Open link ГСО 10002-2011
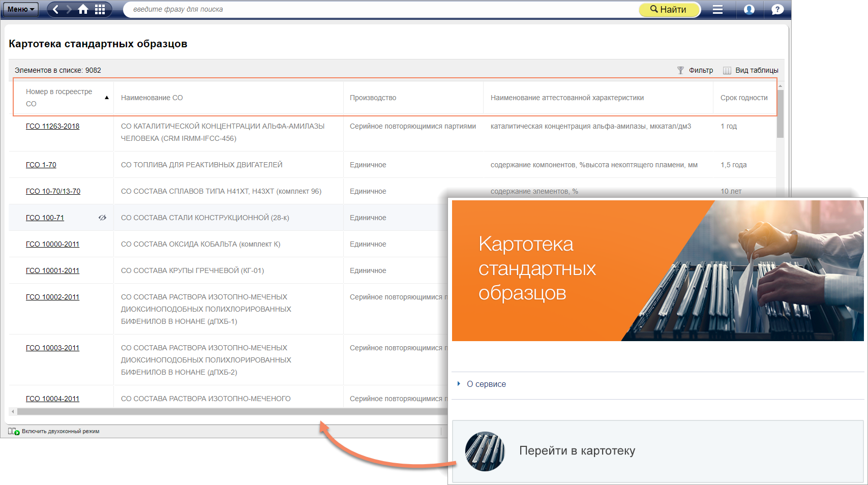Image resolution: width=868 pixels, height=485 pixels. click(x=52, y=297)
